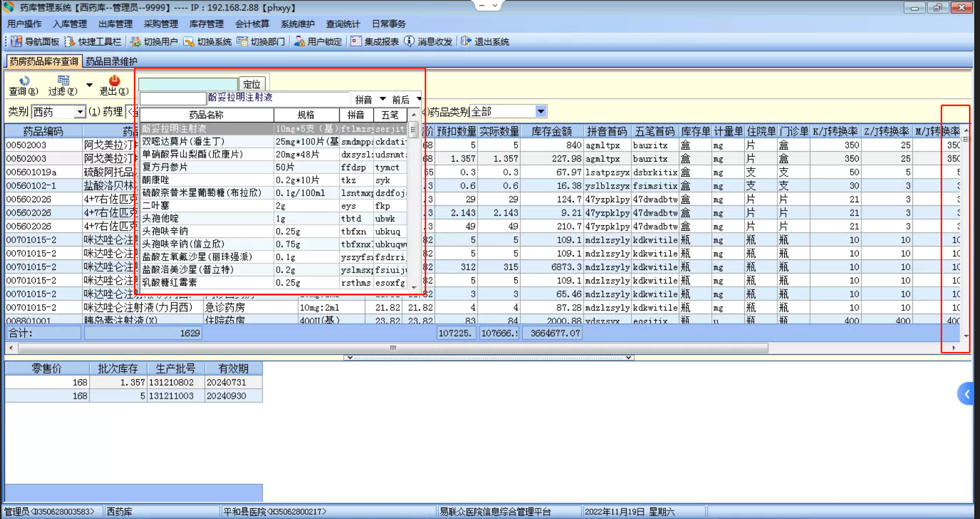
Task: Select the 药房药品库存查询 tab
Action: [44, 61]
